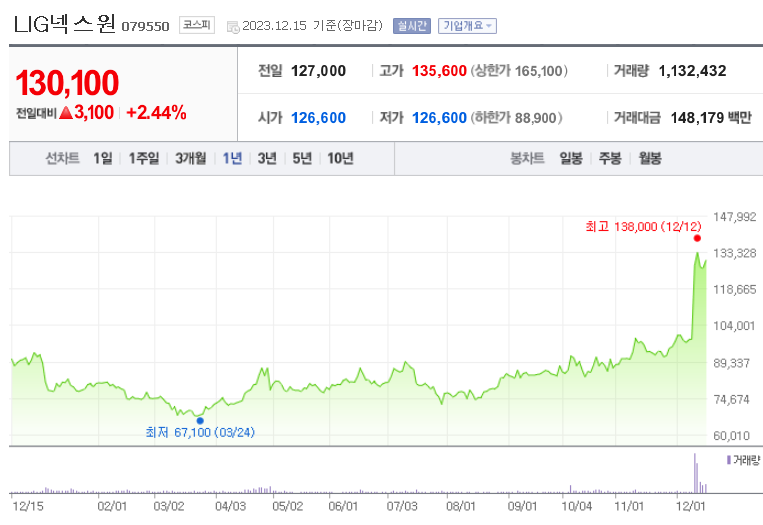Click the current price 130,100

pos(67,82)
